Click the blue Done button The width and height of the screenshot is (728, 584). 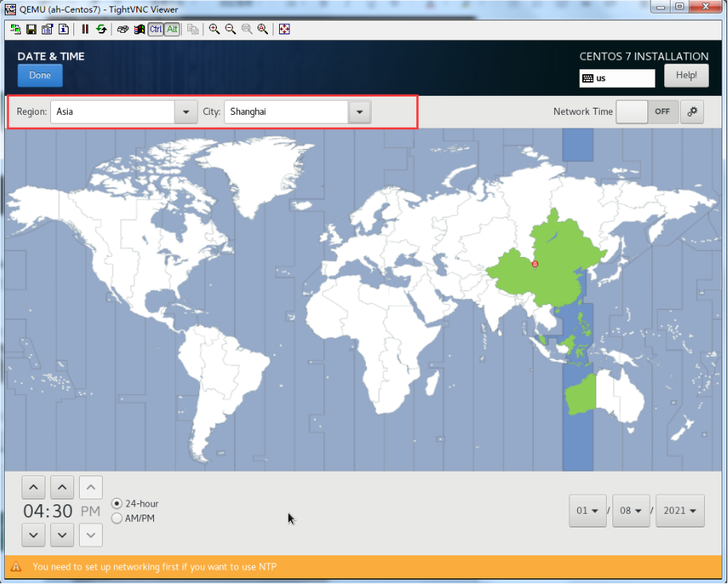pos(40,76)
